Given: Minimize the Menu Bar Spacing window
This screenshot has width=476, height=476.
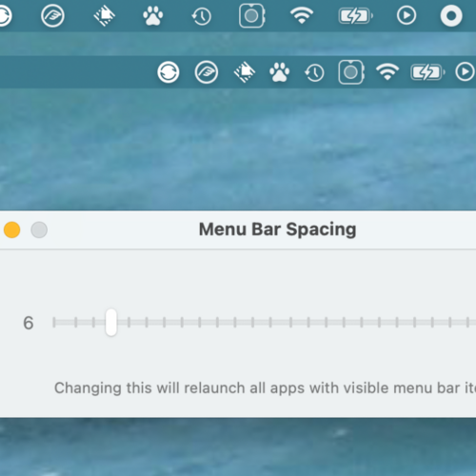Looking at the screenshot, I should click(12, 229).
